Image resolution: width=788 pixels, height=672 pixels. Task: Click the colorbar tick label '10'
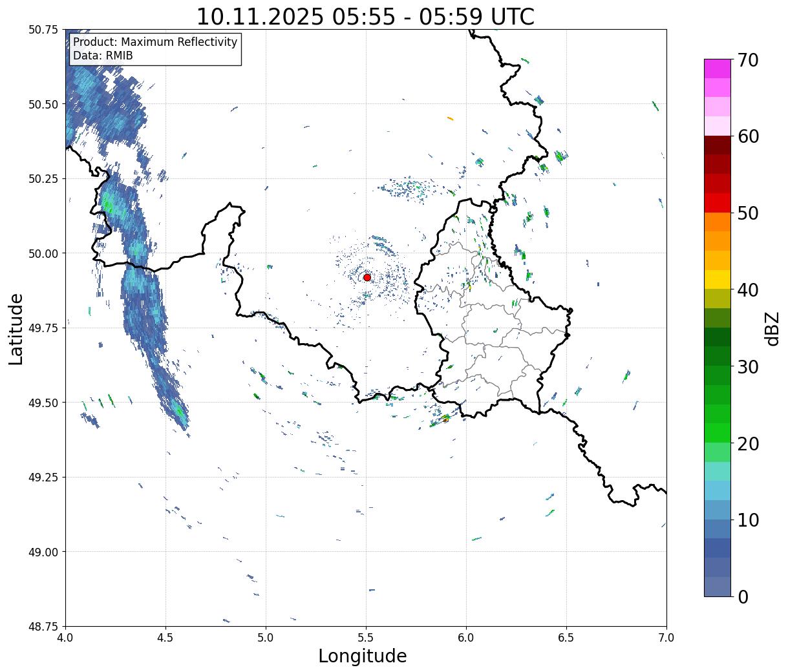click(x=747, y=520)
